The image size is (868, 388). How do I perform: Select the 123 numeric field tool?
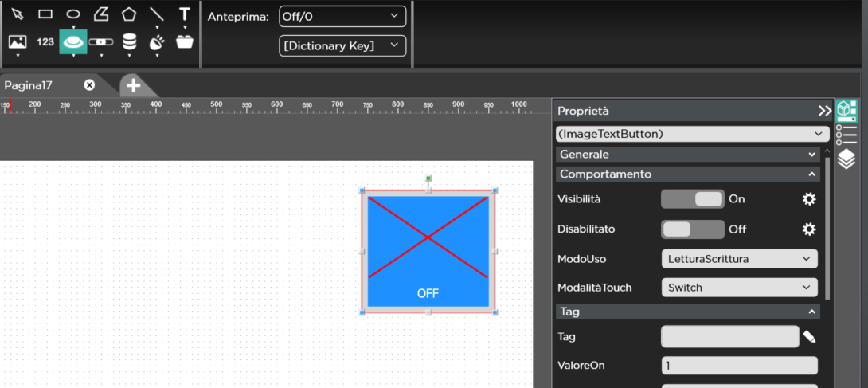[45, 41]
